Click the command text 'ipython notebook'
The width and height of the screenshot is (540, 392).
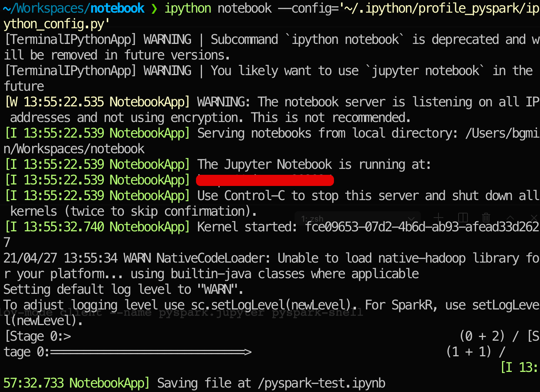(218, 8)
